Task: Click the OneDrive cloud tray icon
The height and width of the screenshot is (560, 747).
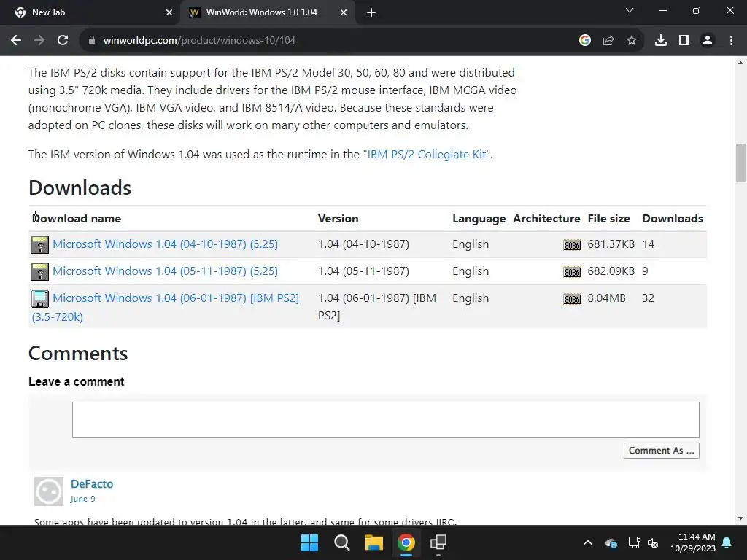Action: 611,542
